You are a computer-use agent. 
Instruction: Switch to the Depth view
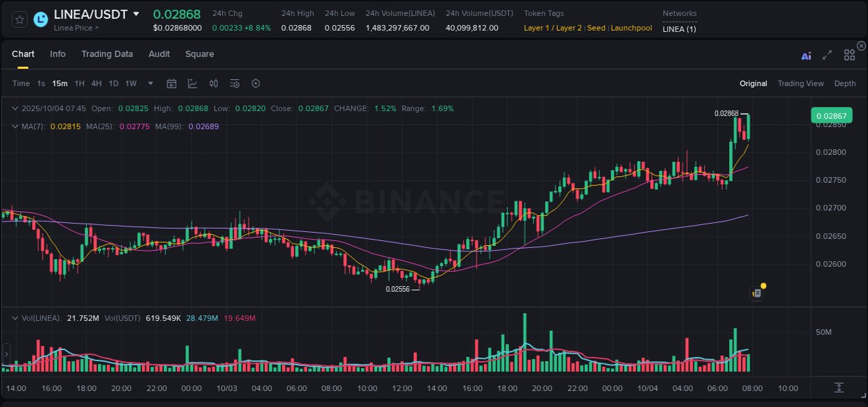(x=845, y=83)
